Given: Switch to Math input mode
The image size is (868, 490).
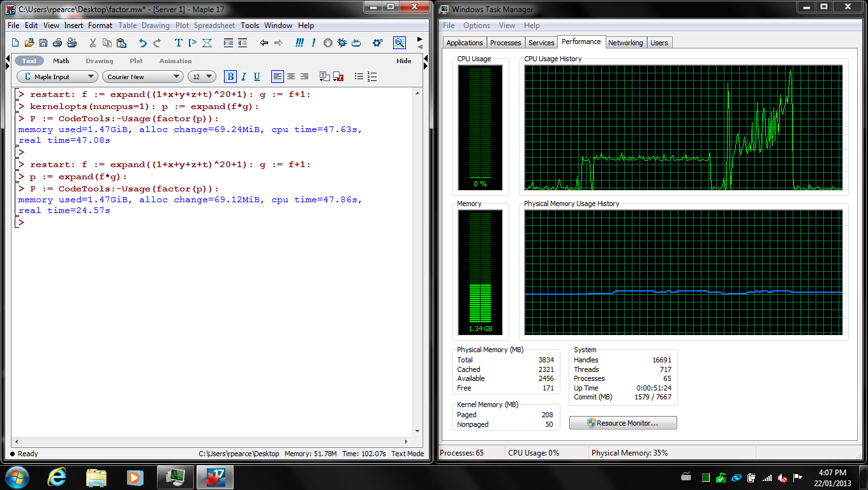Looking at the screenshot, I should (61, 61).
